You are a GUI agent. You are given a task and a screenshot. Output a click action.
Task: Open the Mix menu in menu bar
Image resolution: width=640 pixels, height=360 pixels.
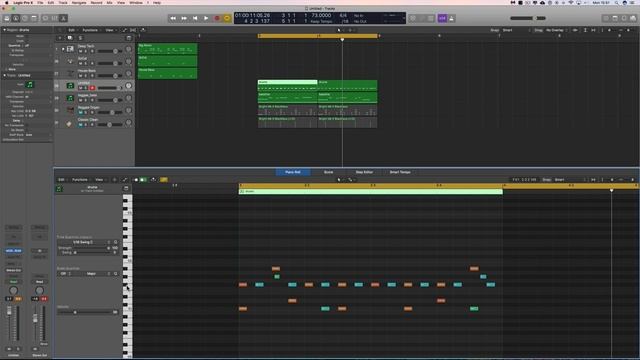pos(109,2)
